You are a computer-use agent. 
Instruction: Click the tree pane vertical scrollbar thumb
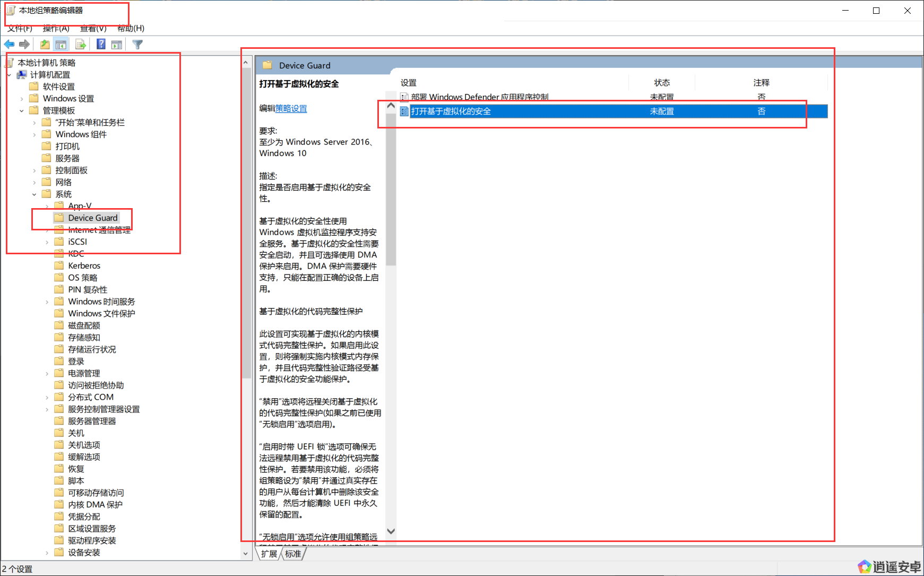click(246, 223)
